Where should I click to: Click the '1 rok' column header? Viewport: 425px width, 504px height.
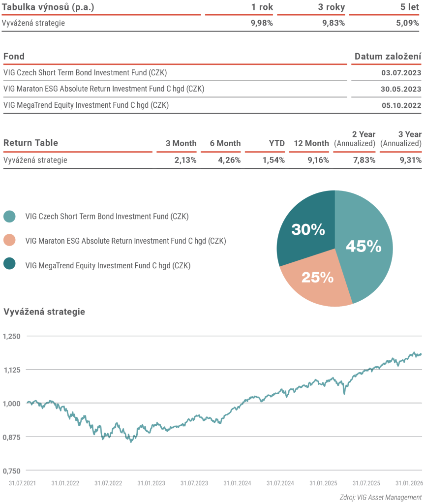(261, 7)
